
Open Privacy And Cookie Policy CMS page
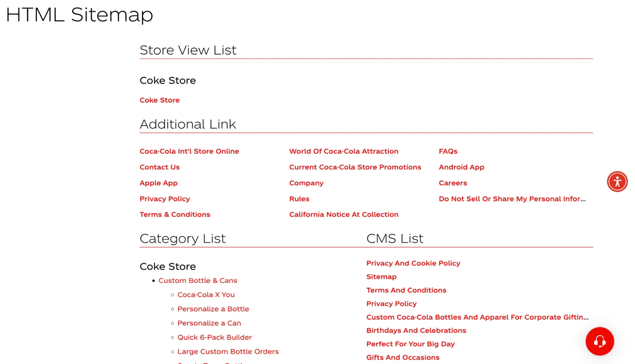(413, 263)
